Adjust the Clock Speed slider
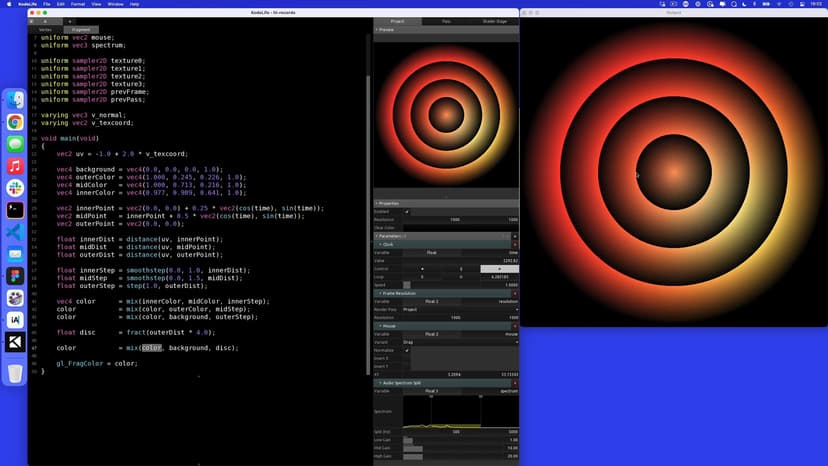The height and width of the screenshot is (466, 828). pos(407,285)
